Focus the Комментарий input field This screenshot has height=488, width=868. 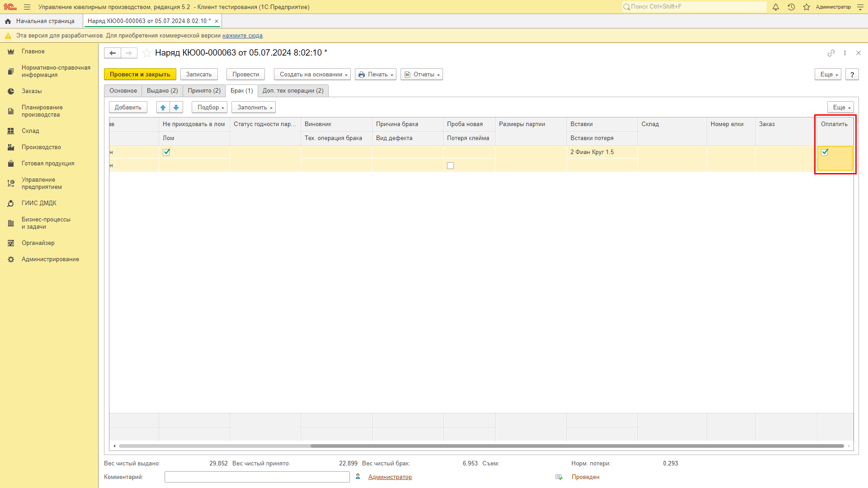click(257, 477)
